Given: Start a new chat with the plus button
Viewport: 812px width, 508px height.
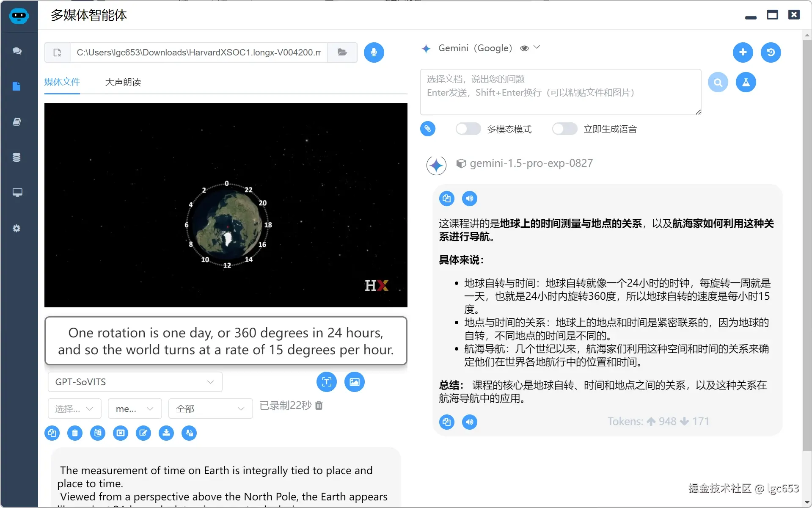Looking at the screenshot, I should coord(743,52).
